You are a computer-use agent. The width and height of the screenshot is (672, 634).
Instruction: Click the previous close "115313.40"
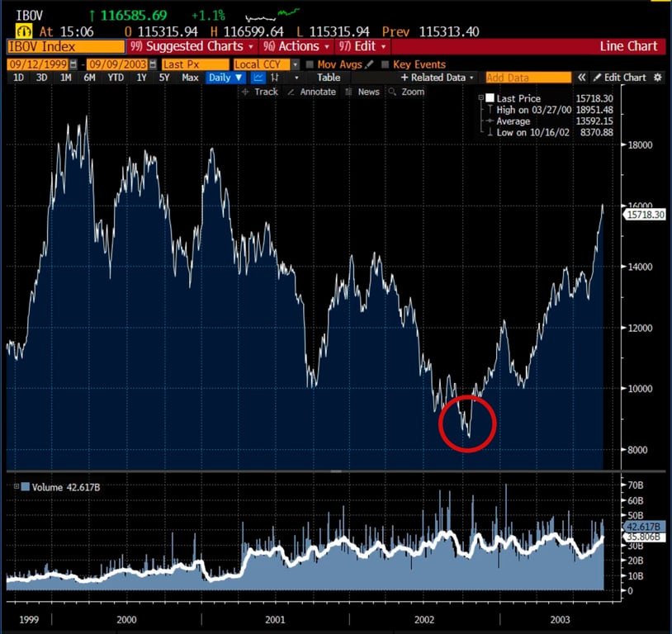tap(449, 31)
